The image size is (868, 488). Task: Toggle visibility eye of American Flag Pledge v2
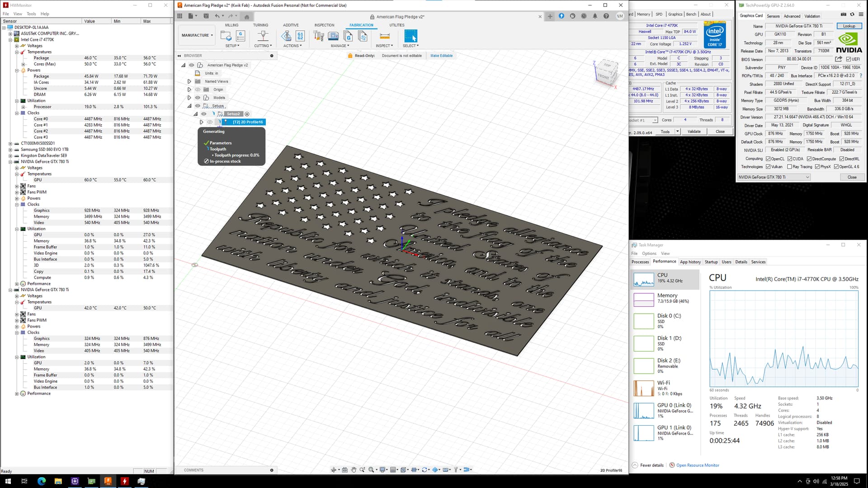tap(192, 65)
